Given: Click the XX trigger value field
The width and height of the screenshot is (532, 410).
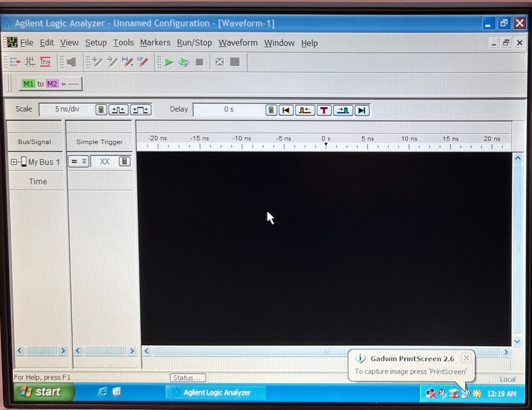Looking at the screenshot, I should 104,162.
